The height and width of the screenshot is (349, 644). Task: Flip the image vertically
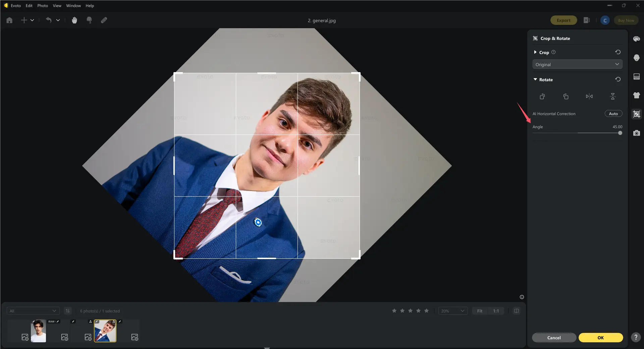click(613, 97)
